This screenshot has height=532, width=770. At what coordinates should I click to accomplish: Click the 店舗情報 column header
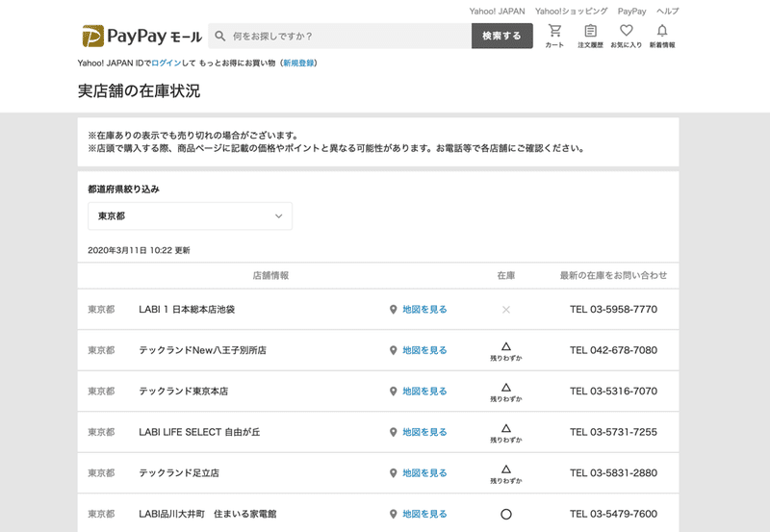click(270, 275)
